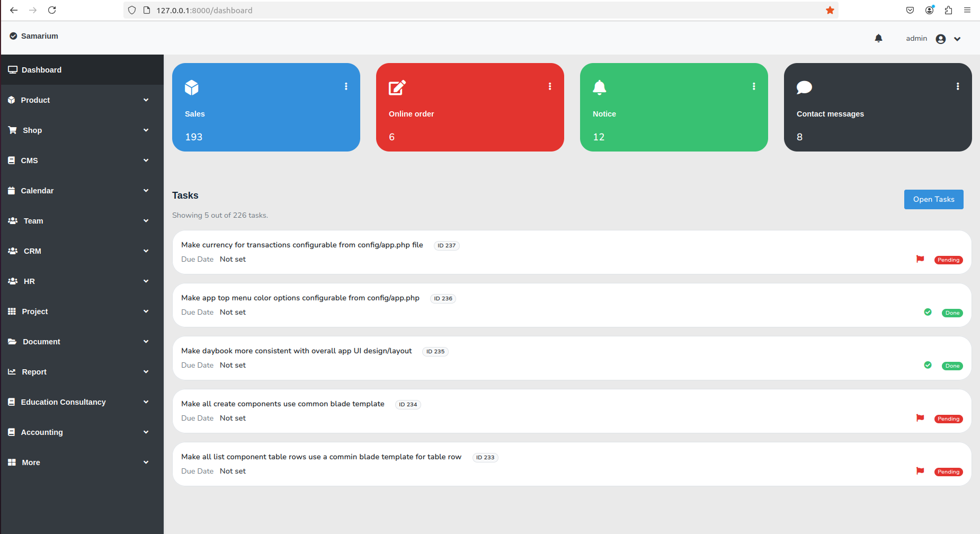Screen dimensions: 980x534
Task: Click the Samarium logo checkmark icon
Action: point(13,36)
